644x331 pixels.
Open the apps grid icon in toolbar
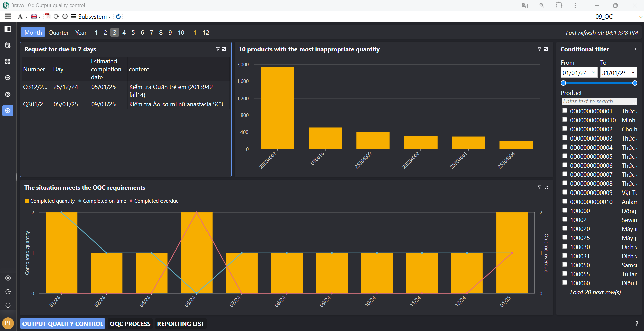click(x=8, y=16)
